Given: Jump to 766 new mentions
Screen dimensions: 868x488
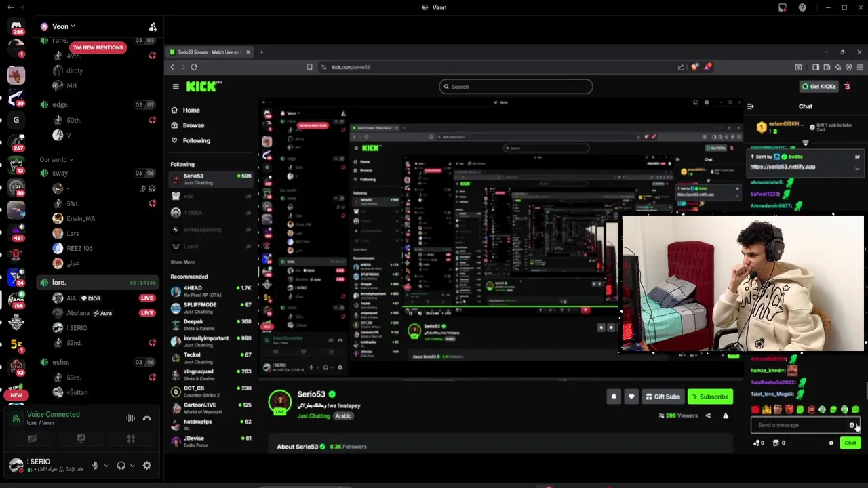Looking at the screenshot, I should tap(98, 47).
